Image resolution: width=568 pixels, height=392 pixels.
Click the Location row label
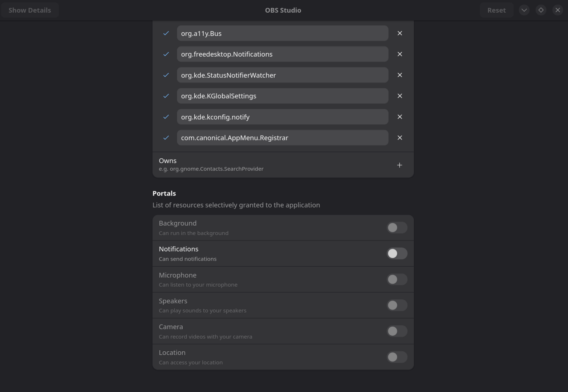pos(172,352)
